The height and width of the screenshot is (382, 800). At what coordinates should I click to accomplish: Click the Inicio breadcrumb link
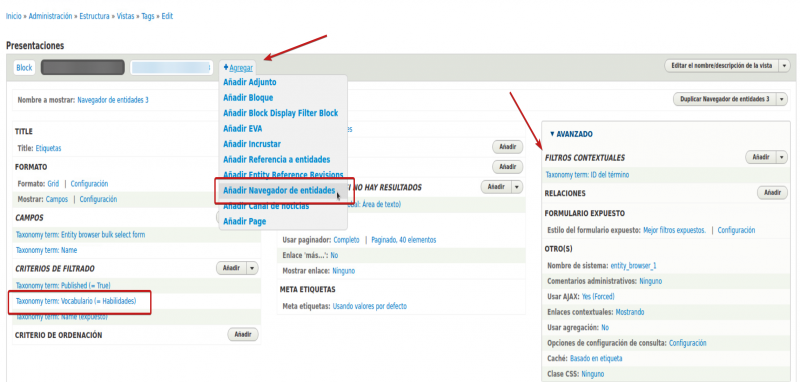point(13,16)
